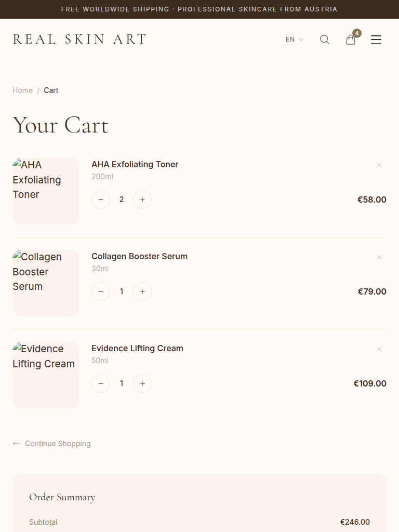Remove Collagen Booster Serum from cart

click(x=379, y=257)
